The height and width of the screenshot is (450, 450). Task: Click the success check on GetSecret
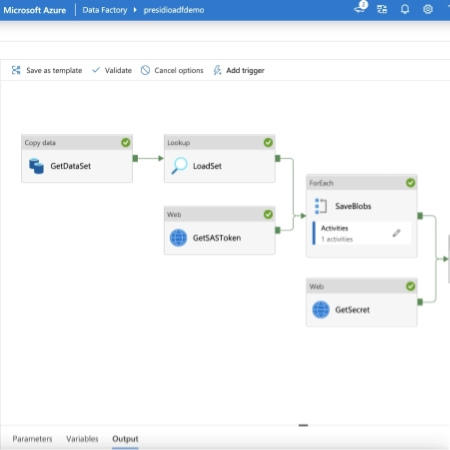411,286
